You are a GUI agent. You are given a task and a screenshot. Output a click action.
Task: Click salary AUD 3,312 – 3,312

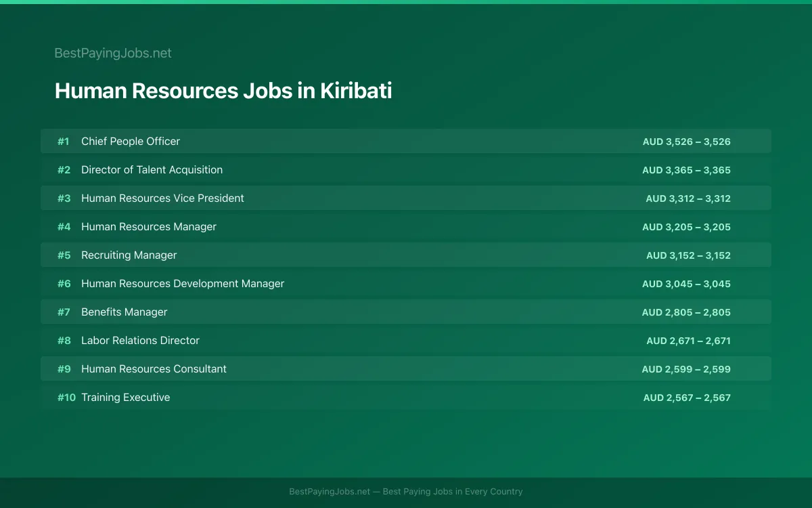click(x=688, y=198)
